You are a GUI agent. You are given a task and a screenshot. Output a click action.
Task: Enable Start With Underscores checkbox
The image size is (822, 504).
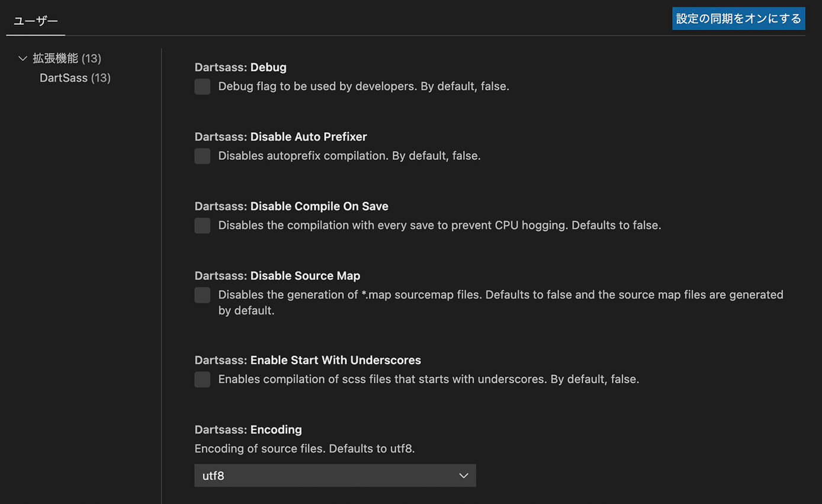click(x=203, y=380)
